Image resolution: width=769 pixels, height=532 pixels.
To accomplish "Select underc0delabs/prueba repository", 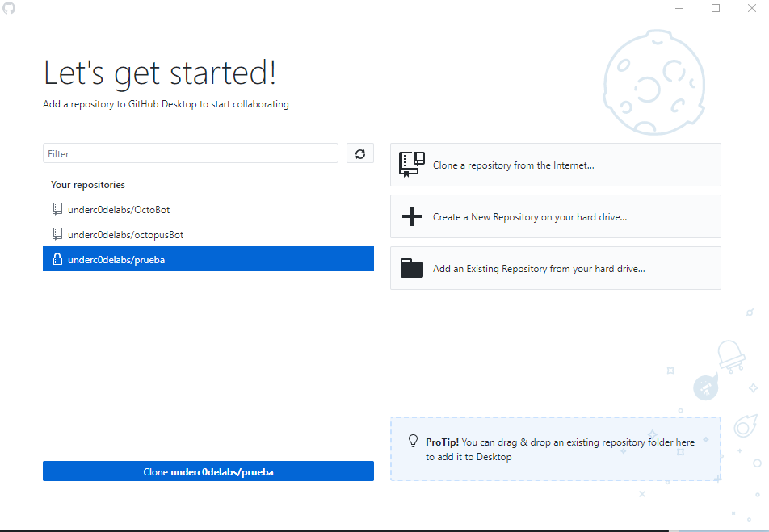I will pyautogui.click(x=208, y=259).
